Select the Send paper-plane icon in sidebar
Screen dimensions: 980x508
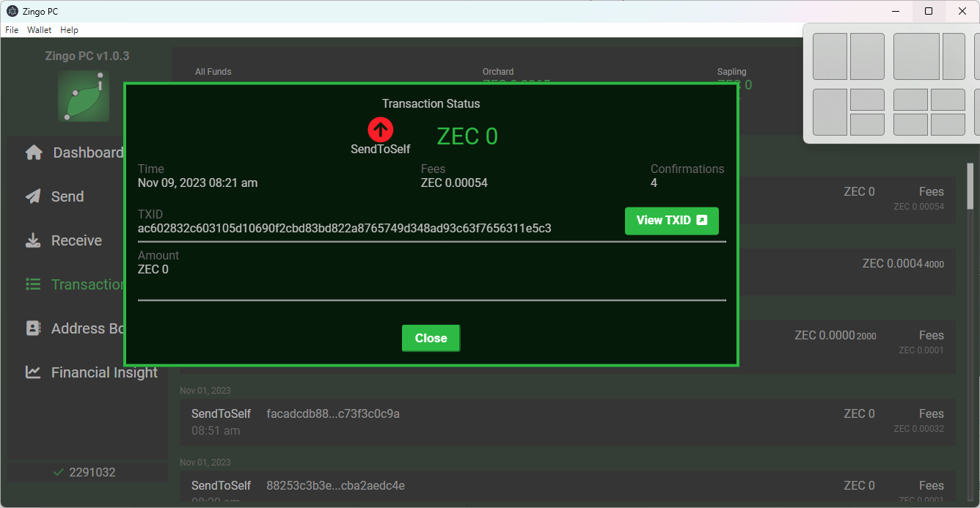point(32,196)
